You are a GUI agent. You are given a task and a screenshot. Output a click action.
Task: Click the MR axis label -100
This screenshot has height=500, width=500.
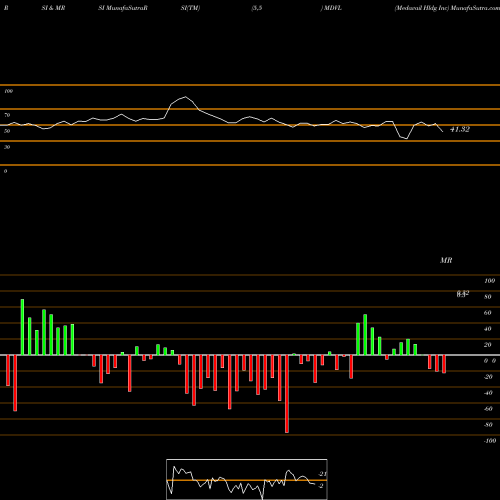(490, 441)
